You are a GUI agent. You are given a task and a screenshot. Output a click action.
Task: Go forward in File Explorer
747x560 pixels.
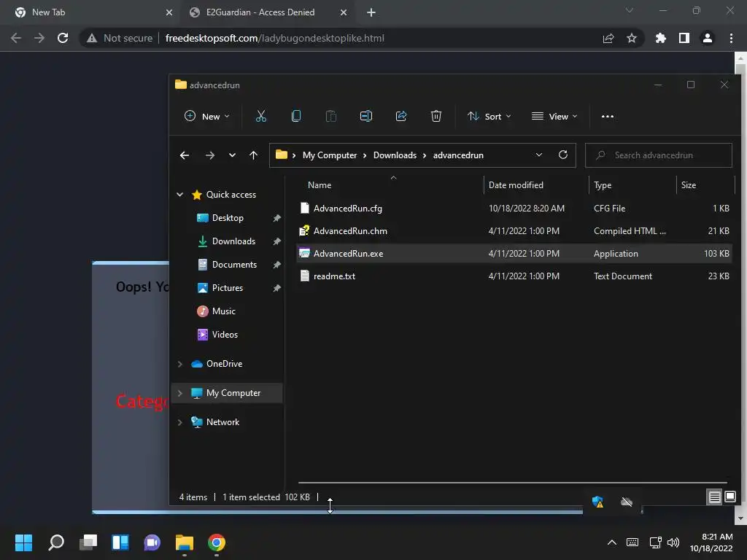209,155
